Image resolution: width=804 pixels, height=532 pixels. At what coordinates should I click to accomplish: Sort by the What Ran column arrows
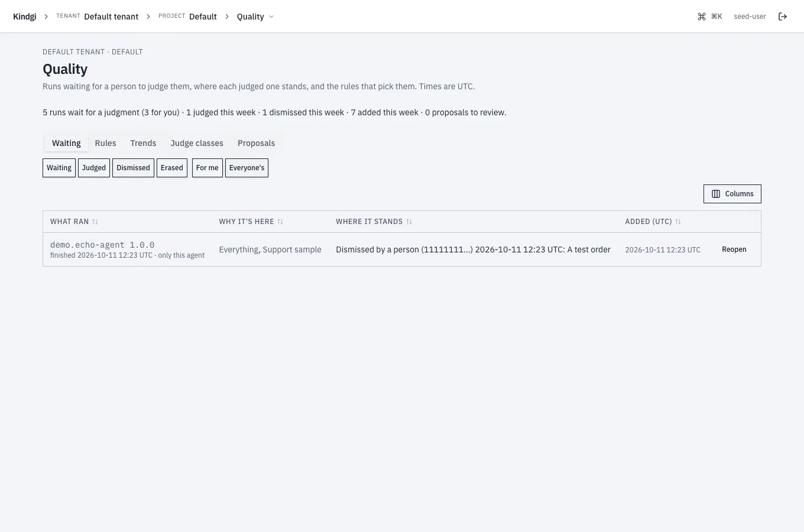[95, 222]
